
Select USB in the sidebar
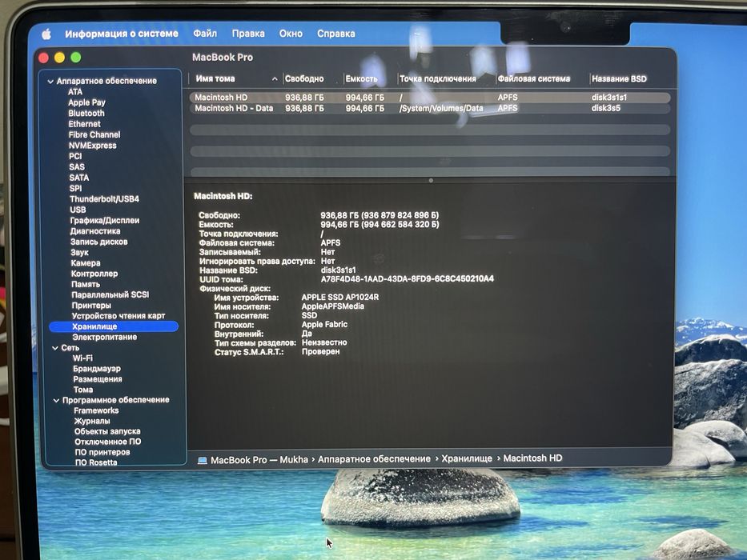[78, 210]
